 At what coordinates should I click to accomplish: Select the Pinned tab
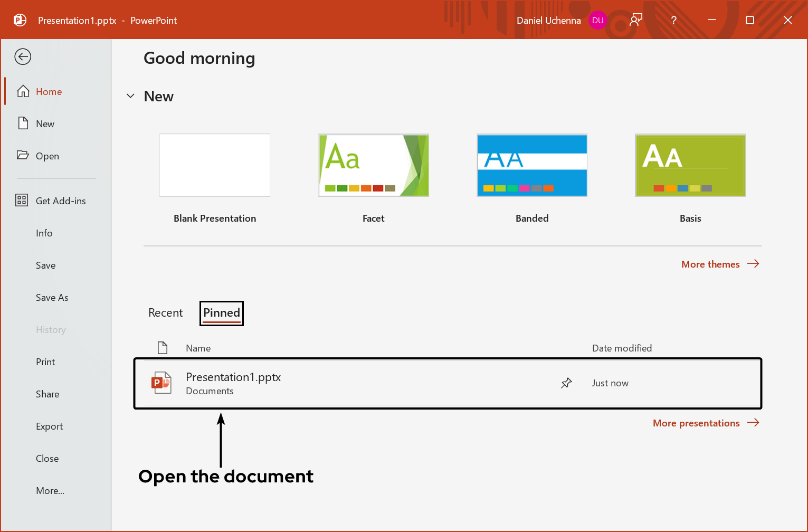point(221,312)
